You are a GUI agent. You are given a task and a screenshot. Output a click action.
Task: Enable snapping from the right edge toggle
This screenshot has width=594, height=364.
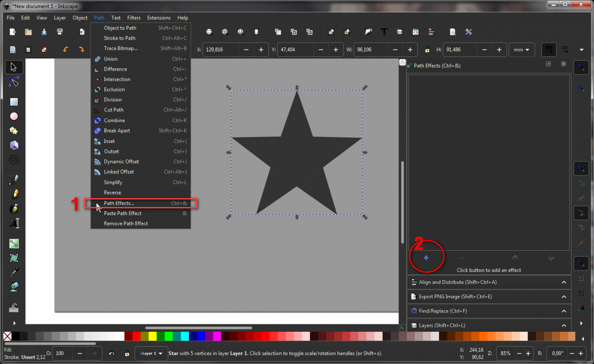pyautogui.click(x=581, y=67)
